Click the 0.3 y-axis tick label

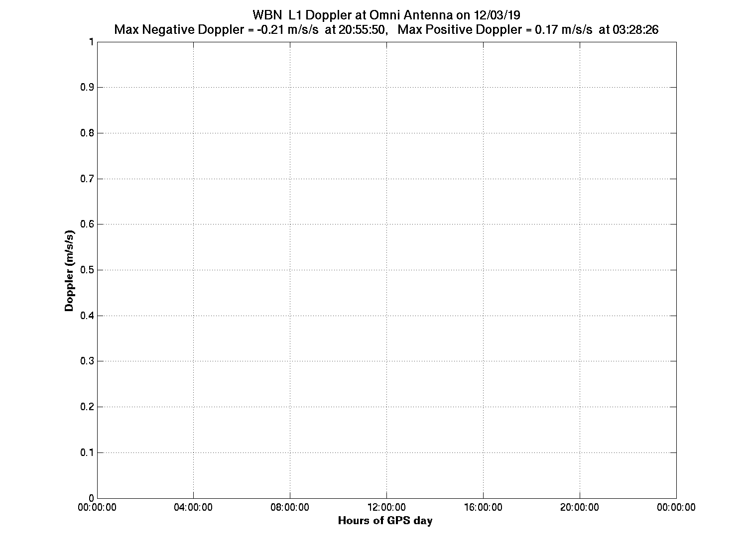point(87,361)
